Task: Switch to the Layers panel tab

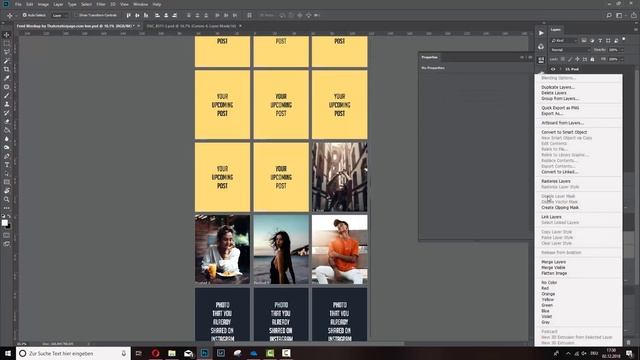Action: click(x=556, y=29)
